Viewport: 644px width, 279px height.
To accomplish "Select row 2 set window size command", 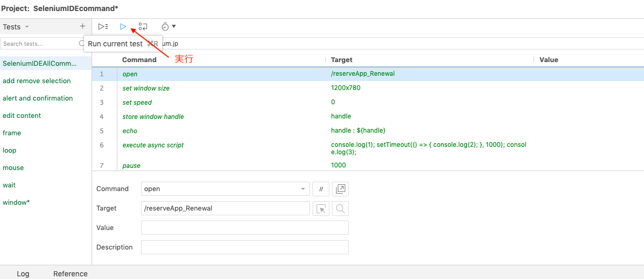I will pos(368,88).
